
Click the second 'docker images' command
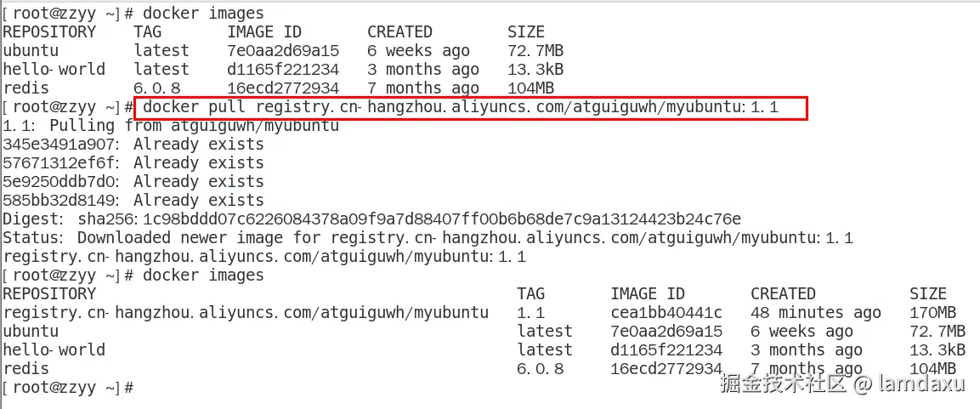tap(203, 276)
